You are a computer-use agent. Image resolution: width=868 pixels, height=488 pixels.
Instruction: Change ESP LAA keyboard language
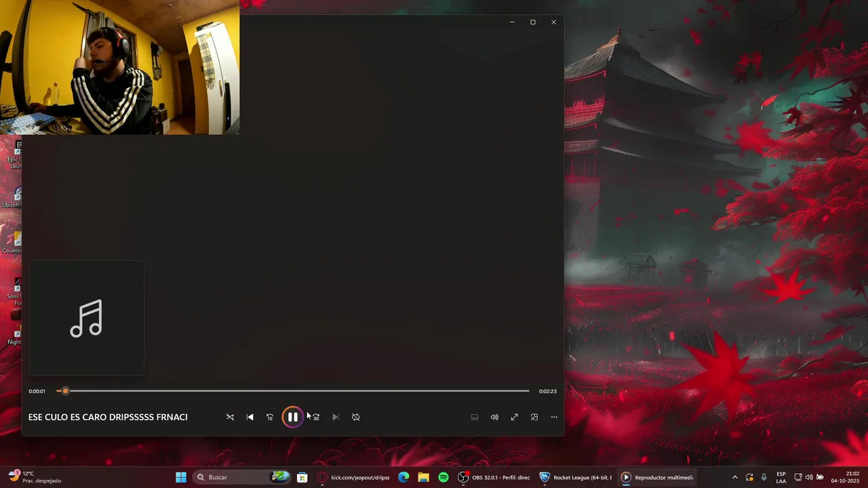[x=781, y=477]
